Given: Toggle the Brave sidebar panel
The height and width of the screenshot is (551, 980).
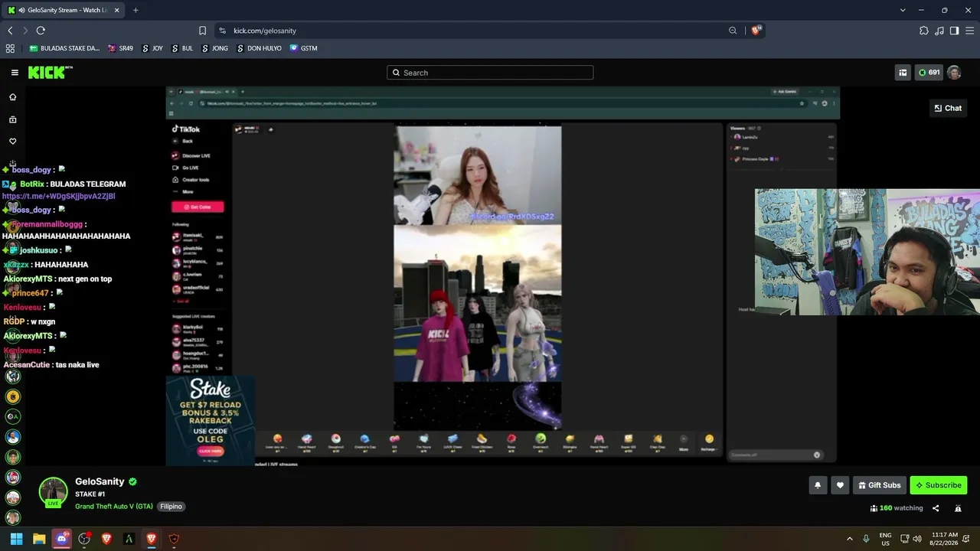Looking at the screenshot, I should [954, 31].
